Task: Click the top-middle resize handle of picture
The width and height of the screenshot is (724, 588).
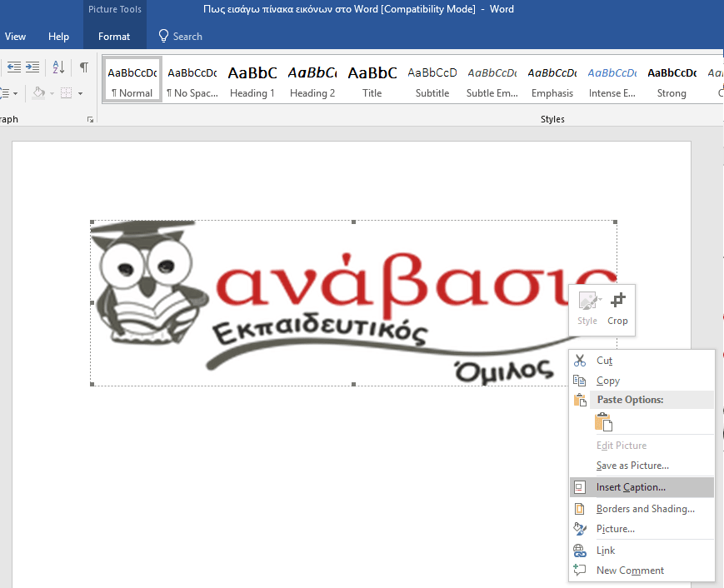Action: (354, 222)
